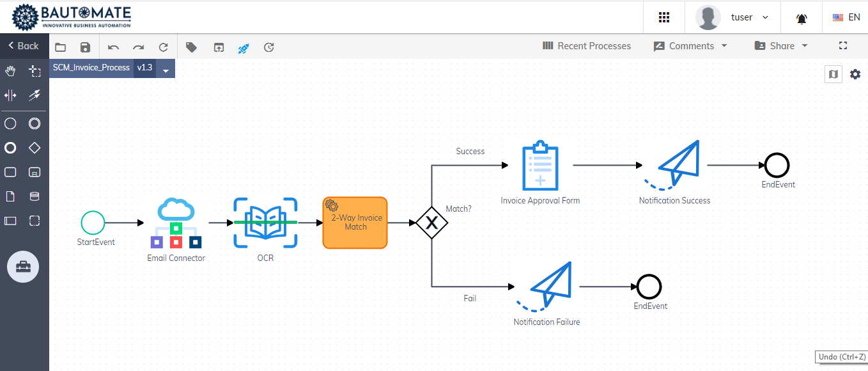868x371 pixels.
Task: Click the Back button
Action: pos(24,45)
